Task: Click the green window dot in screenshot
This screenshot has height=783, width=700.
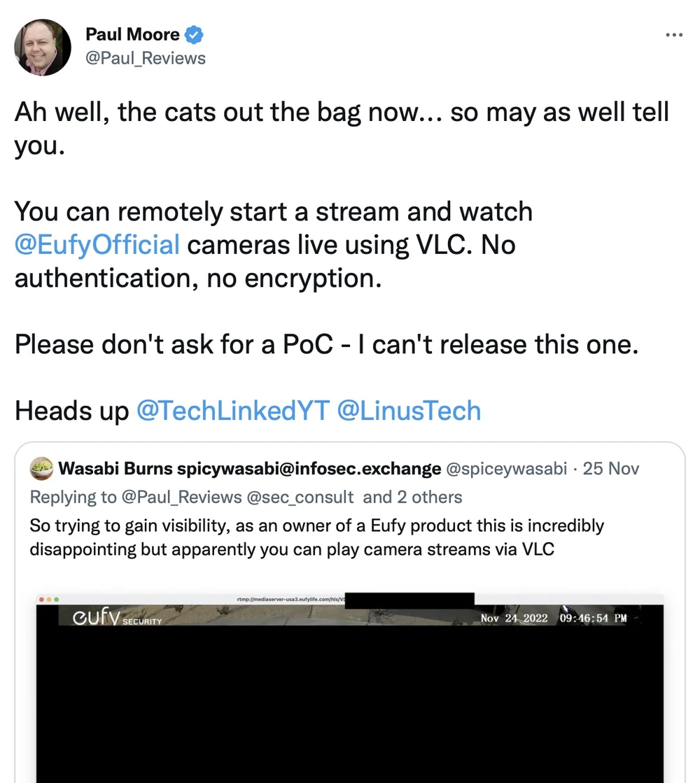Action: click(x=57, y=600)
